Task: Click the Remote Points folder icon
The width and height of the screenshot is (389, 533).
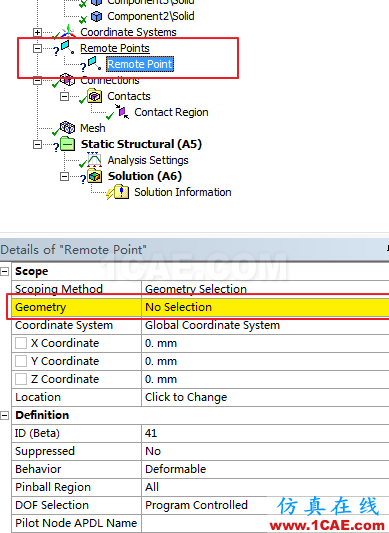Action: [x=68, y=47]
